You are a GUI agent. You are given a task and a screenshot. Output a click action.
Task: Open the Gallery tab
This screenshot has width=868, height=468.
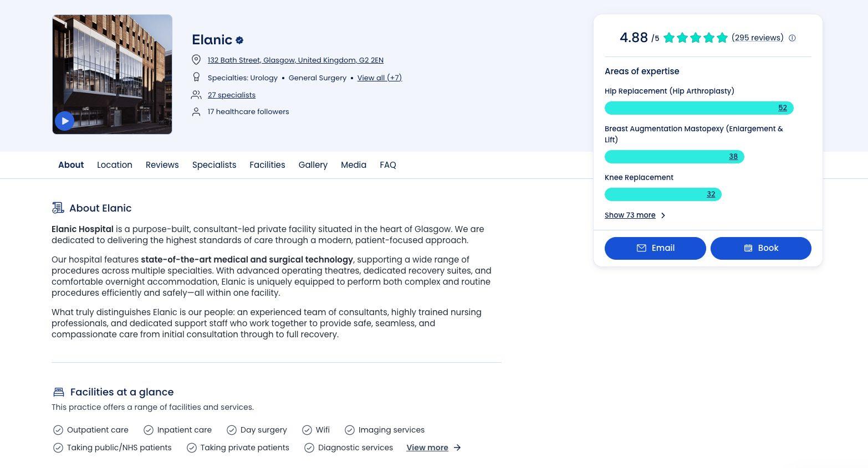coord(313,165)
